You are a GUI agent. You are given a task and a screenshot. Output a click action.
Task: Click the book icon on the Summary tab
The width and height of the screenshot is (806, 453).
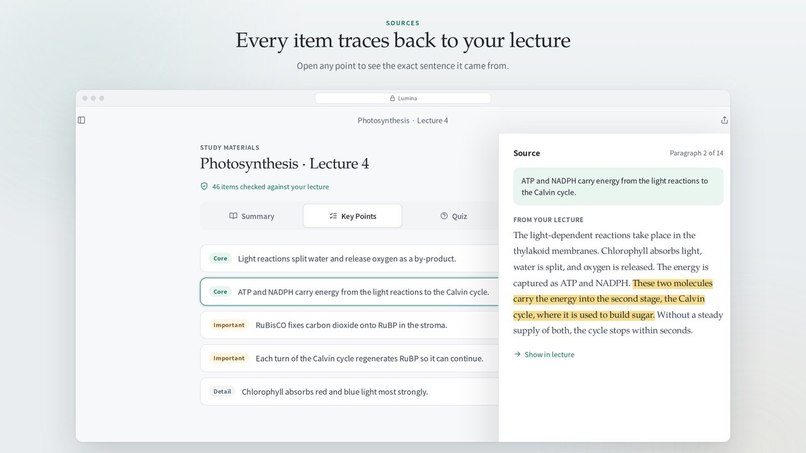[233, 216]
